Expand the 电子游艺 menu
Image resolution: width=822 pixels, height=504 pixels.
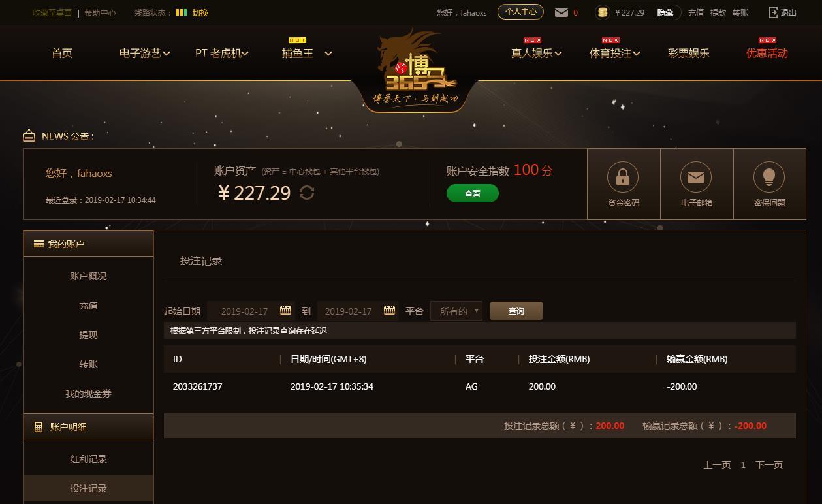tap(144, 54)
